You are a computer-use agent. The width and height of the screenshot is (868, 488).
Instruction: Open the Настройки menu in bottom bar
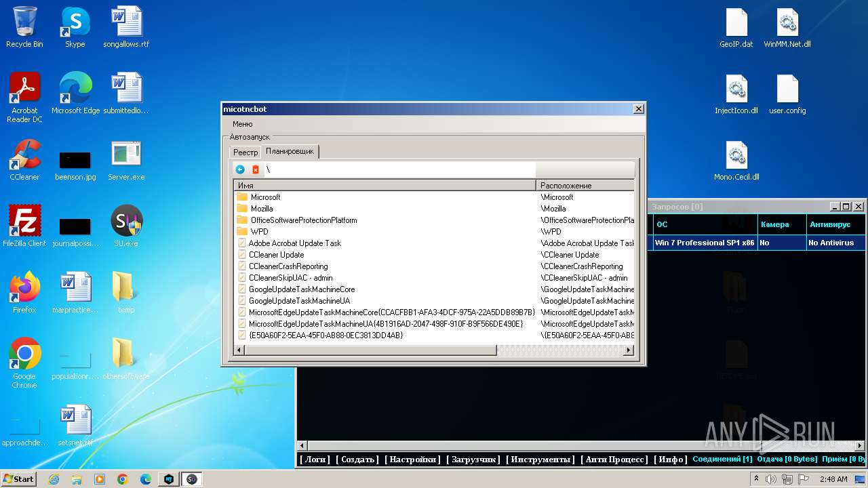pos(412,460)
